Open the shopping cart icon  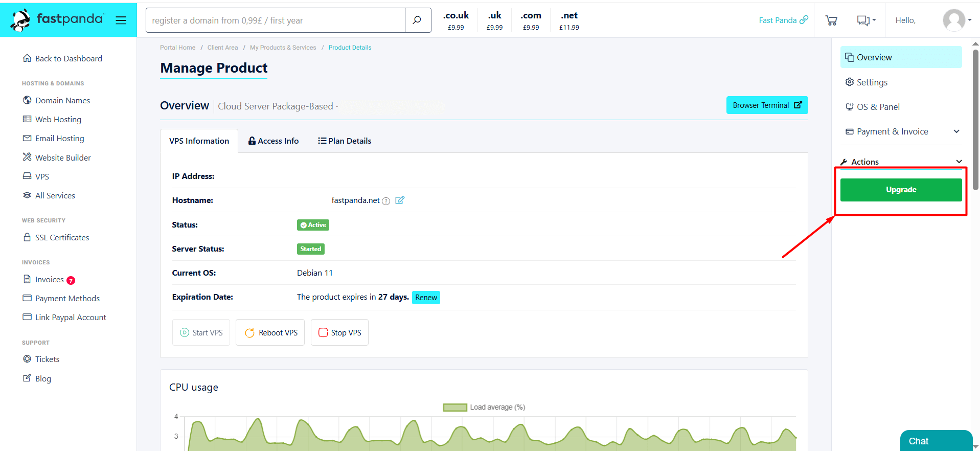(x=831, y=20)
